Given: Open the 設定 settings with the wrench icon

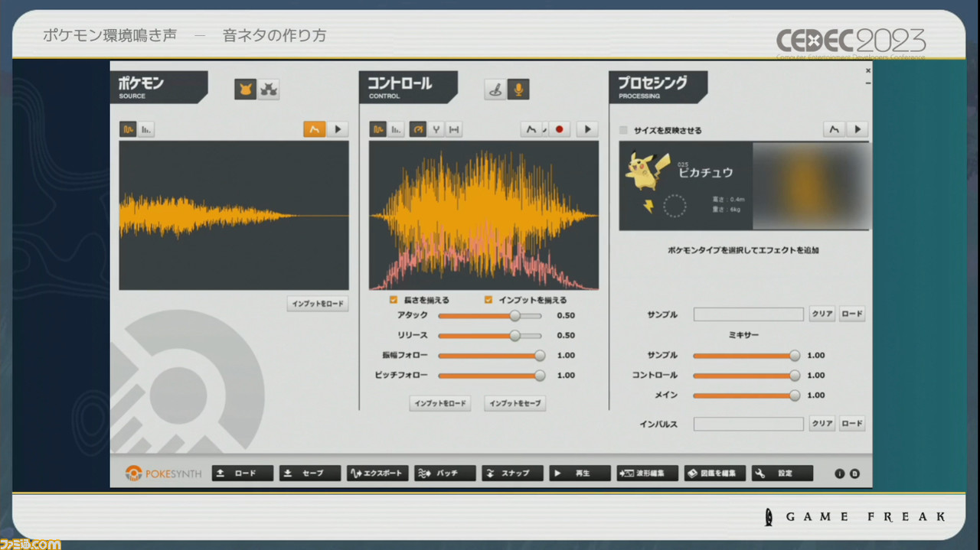Looking at the screenshot, I should point(782,473).
